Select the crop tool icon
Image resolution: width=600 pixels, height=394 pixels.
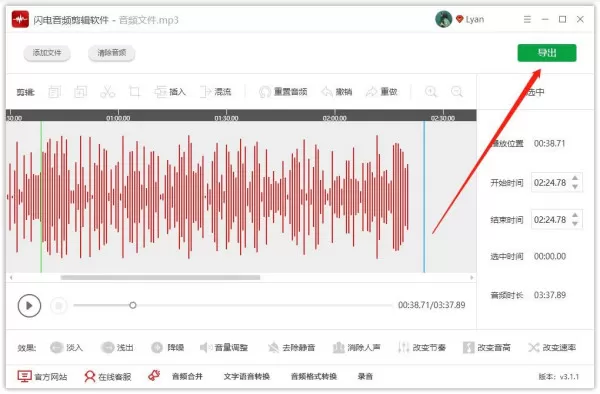click(x=134, y=92)
